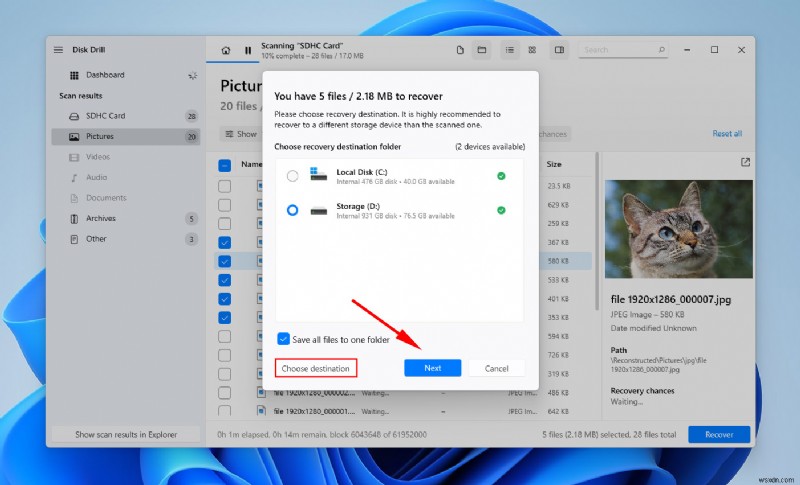Open the Disk Drill hamburger menu
800x485 pixels.
click(x=58, y=50)
